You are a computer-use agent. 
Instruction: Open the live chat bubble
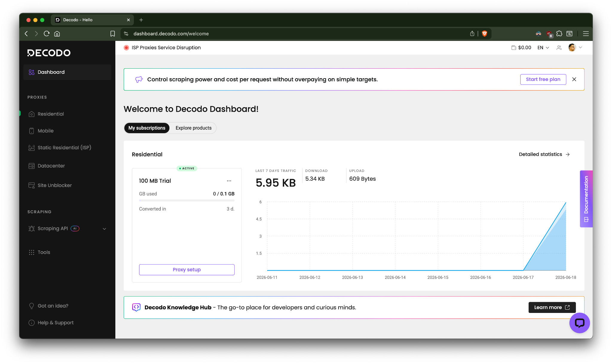[x=579, y=323]
